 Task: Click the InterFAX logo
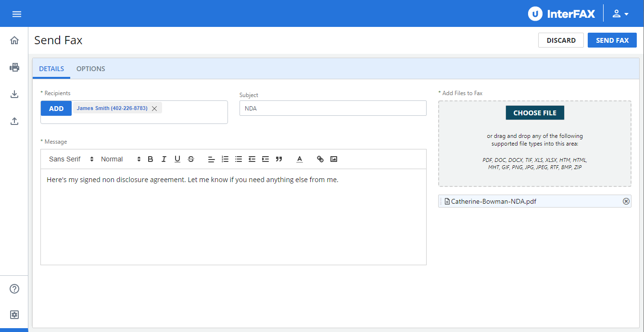click(x=561, y=14)
